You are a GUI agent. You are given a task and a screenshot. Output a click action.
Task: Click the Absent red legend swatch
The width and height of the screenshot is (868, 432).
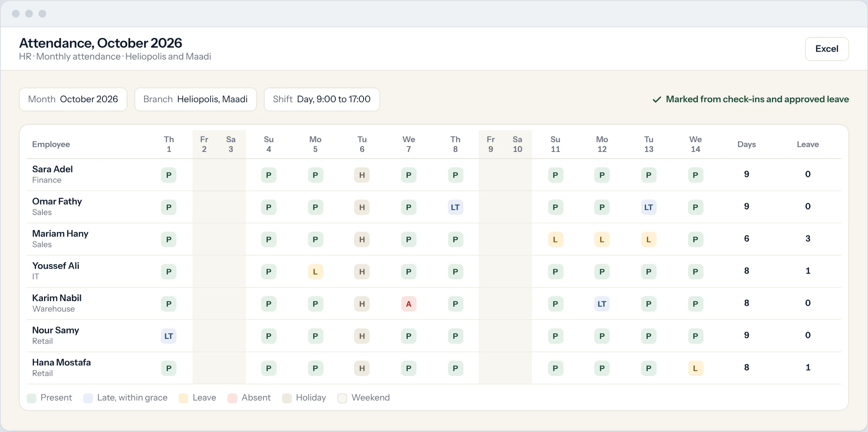(232, 398)
